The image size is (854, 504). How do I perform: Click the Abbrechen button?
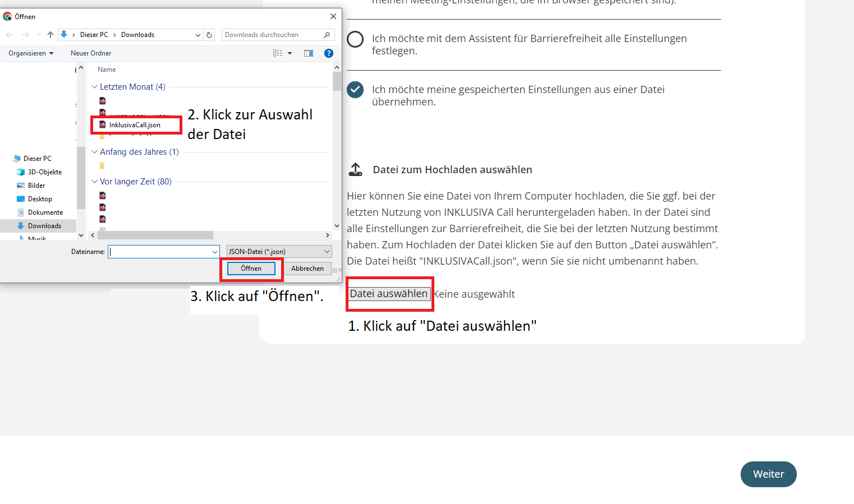click(307, 269)
